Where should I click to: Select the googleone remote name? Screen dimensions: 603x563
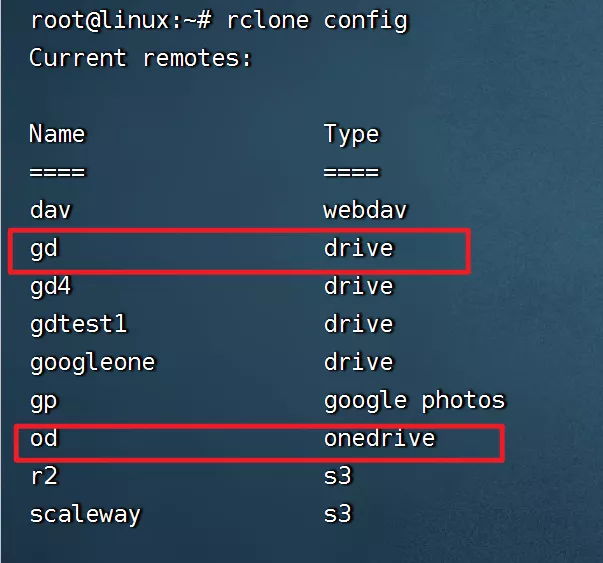[x=92, y=362]
